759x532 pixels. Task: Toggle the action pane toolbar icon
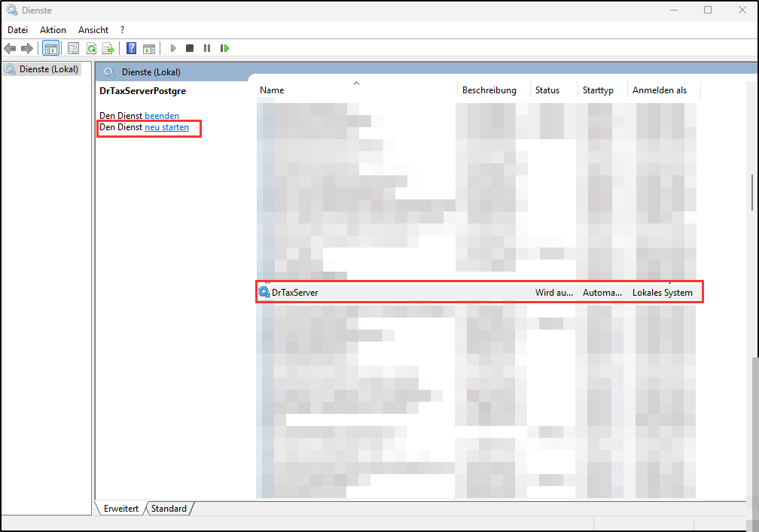point(149,48)
